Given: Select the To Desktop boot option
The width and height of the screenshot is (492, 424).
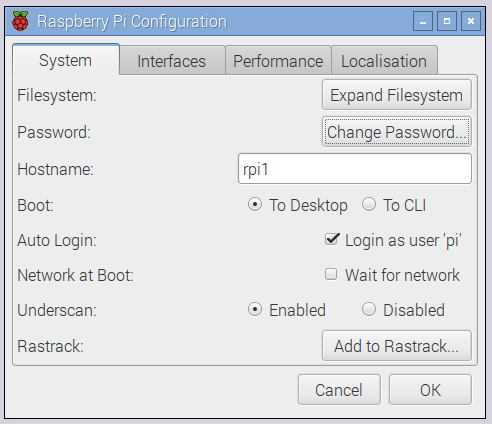Looking at the screenshot, I should pyautogui.click(x=255, y=204).
